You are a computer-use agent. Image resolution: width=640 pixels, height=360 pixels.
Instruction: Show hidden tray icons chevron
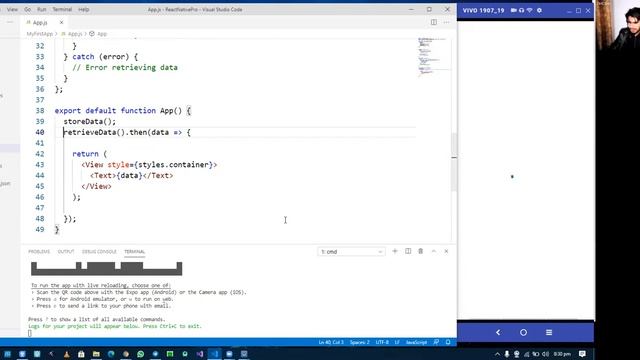coord(497,354)
